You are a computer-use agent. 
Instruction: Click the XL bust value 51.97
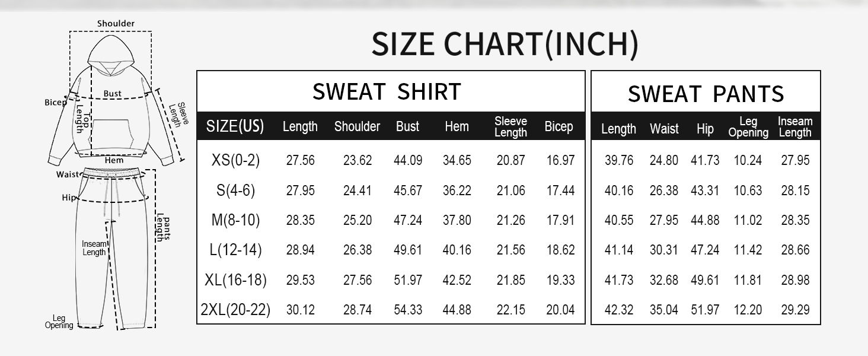point(408,280)
